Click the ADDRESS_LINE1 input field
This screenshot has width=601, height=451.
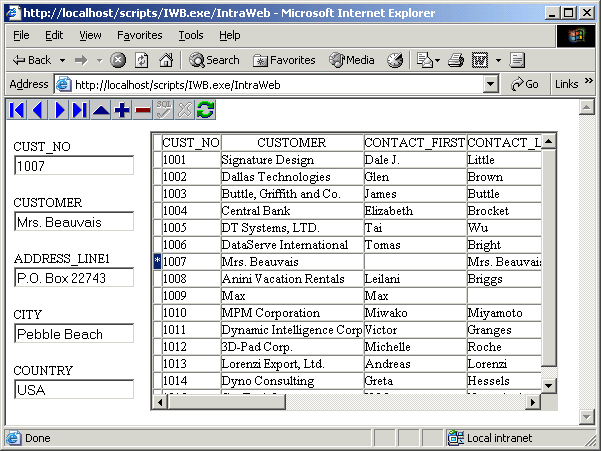point(74,277)
